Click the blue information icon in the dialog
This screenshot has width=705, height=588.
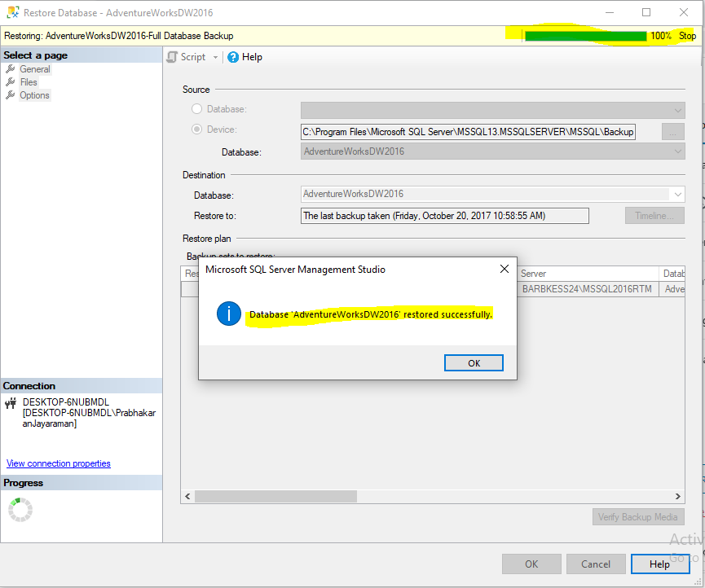pyautogui.click(x=229, y=314)
